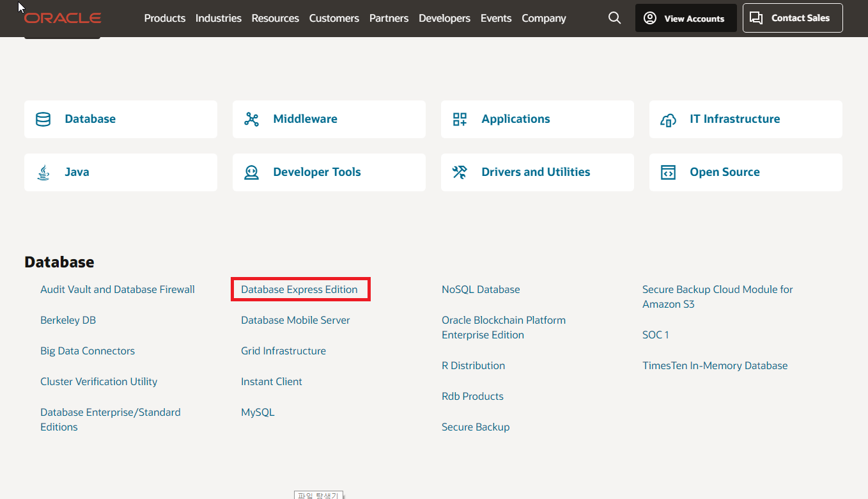Open the Events menu

click(496, 18)
